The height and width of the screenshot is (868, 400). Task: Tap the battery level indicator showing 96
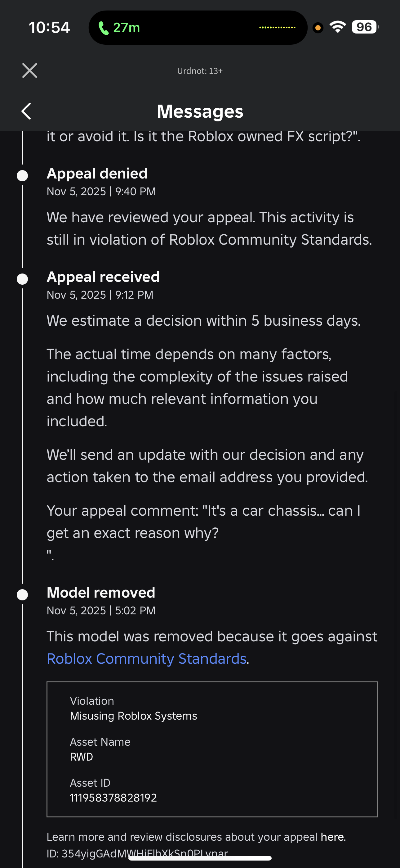point(365,27)
